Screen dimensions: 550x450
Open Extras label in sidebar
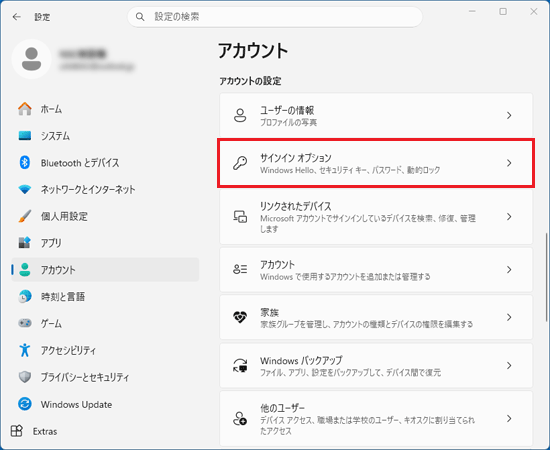pos(45,431)
